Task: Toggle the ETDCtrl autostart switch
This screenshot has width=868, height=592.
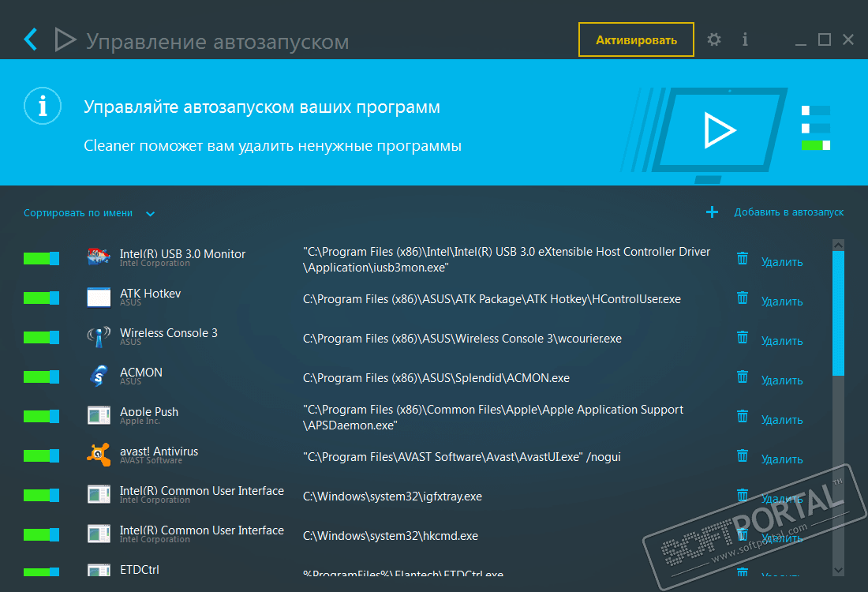Action: pyautogui.click(x=42, y=571)
